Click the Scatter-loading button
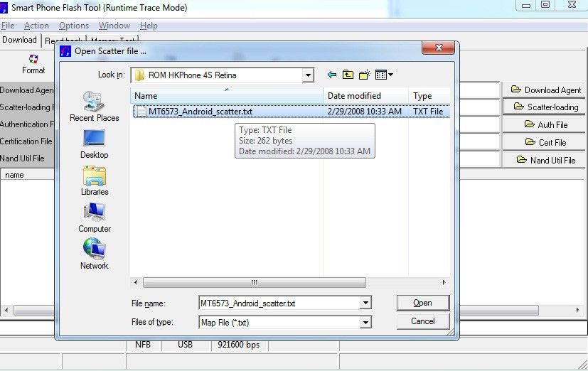The width and height of the screenshot is (588, 371). pos(545,107)
